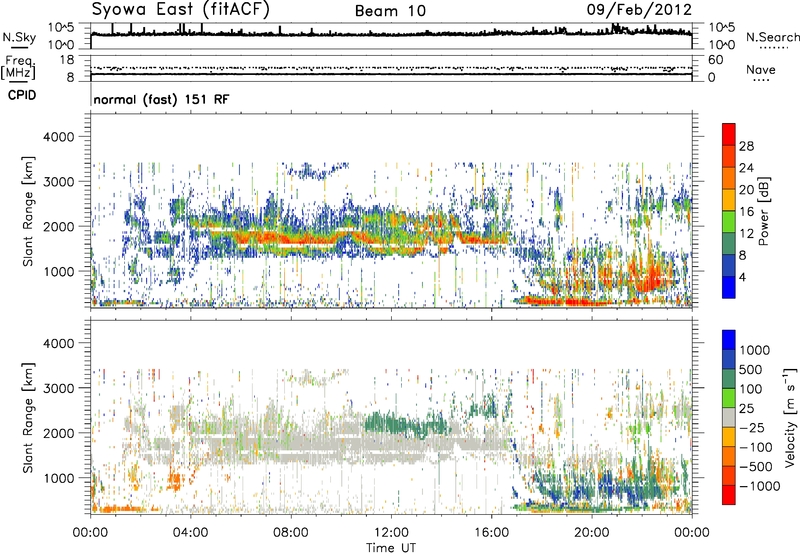
Task: Click the '1000' km tick on the velocity panel
Action: (x=58, y=478)
